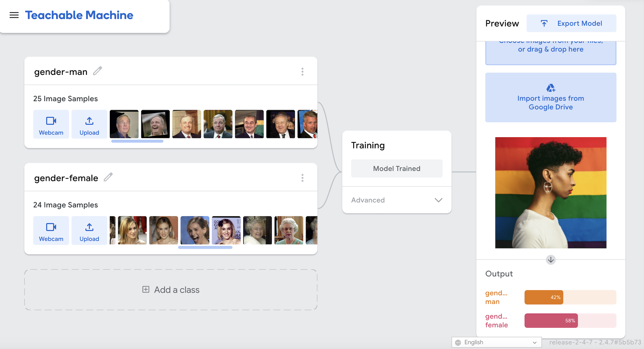This screenshot has height=349, width=644.
Task: Click the Export Model button
Action: 572,23
